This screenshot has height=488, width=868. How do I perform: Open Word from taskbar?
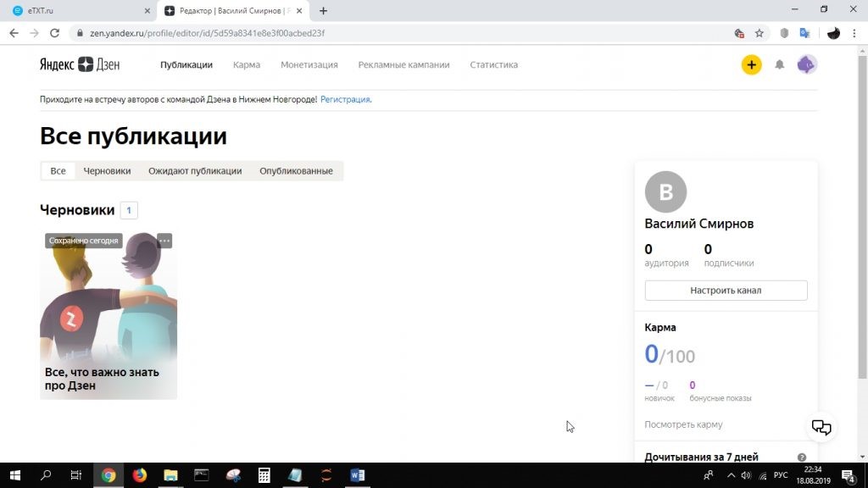358,475
